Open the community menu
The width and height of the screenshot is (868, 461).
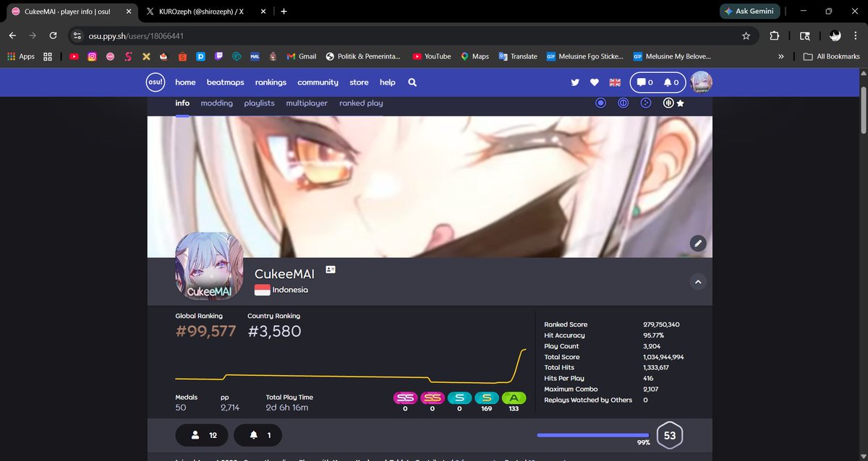click(318, 82)
